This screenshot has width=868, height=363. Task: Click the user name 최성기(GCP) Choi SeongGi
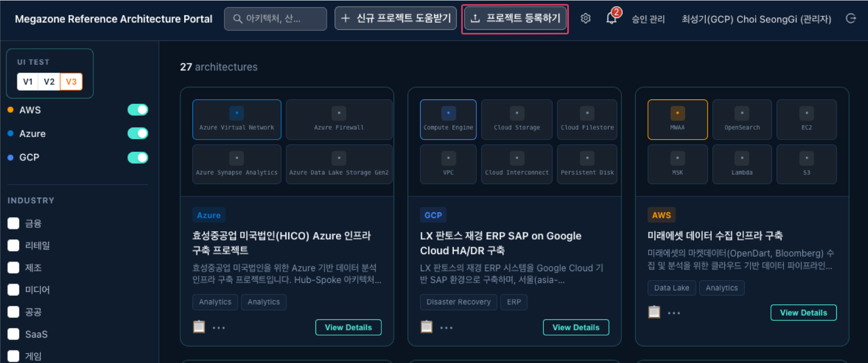tap(756, 19)
